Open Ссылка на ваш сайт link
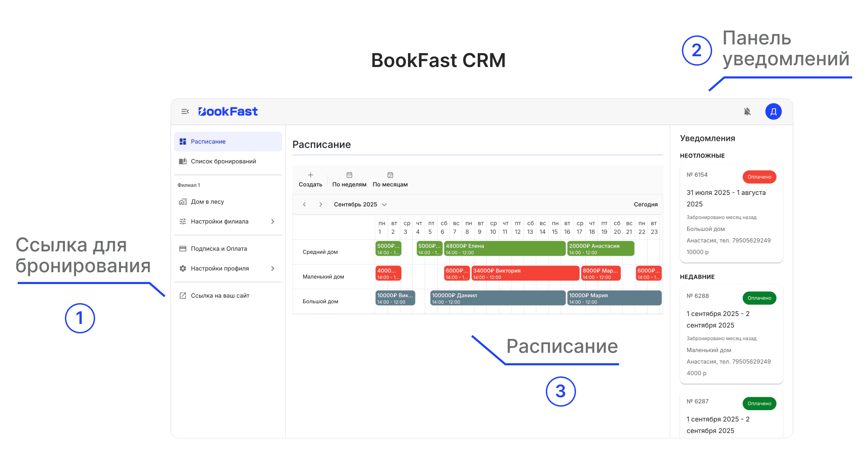The height and width of the screenshot is (474, 868). pos(220,296)
